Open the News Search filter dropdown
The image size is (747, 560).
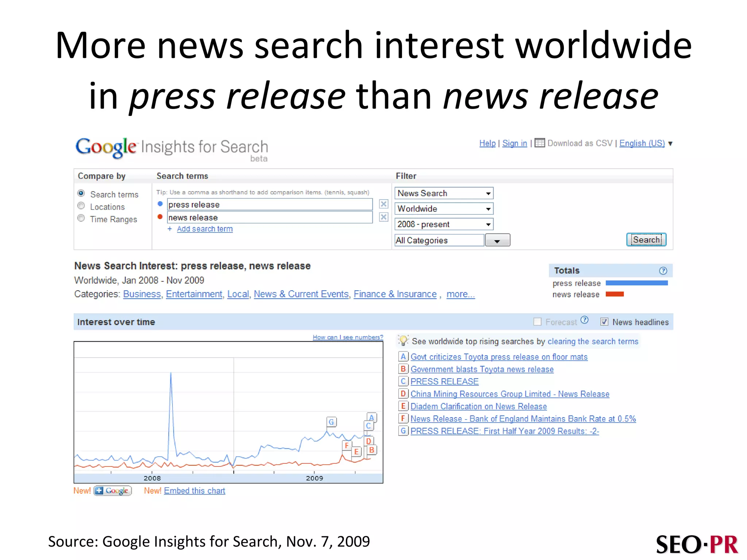[444, 193]
